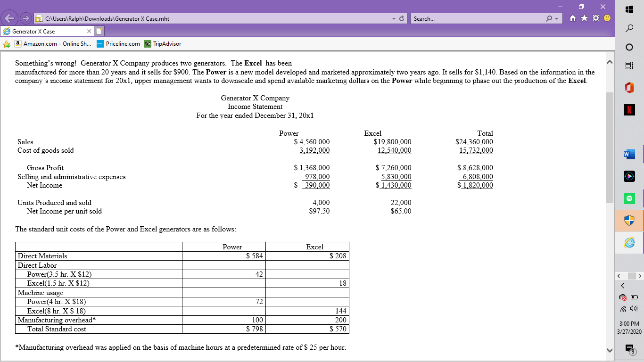644x362 pixels.
Task: Open the Tools gear menu
Action: [595, 19]
